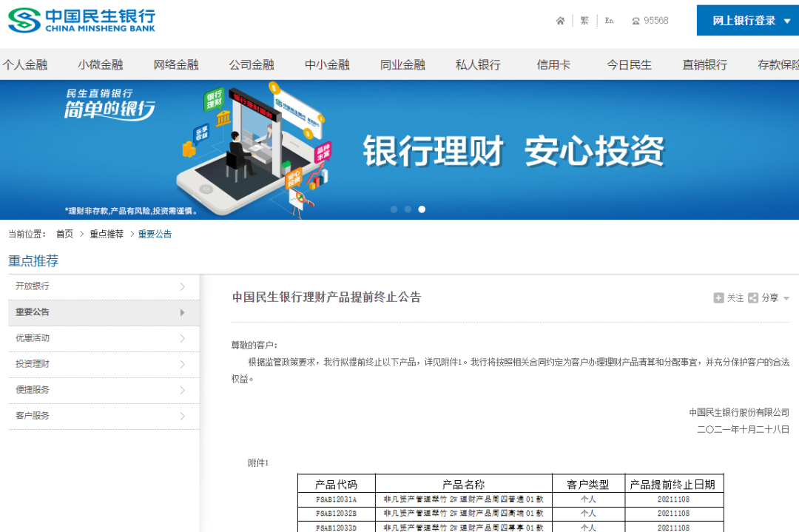
Task: Open the 网络金融 menu
Action: tap(176, 64)
